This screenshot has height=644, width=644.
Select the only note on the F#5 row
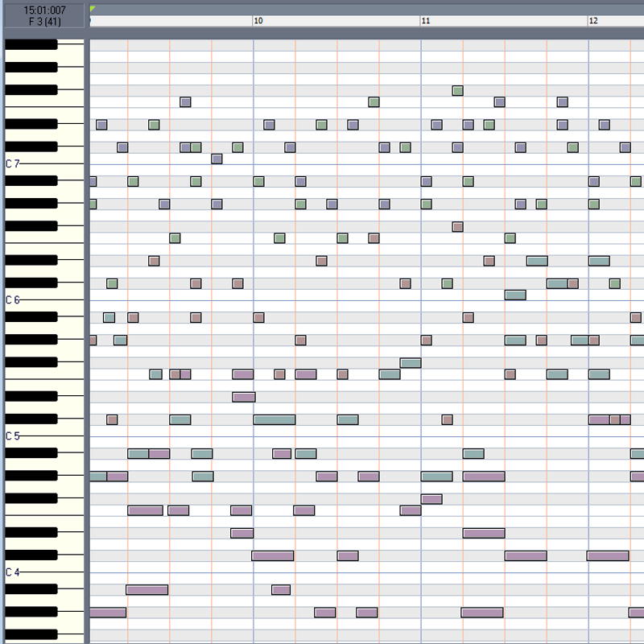411,363
